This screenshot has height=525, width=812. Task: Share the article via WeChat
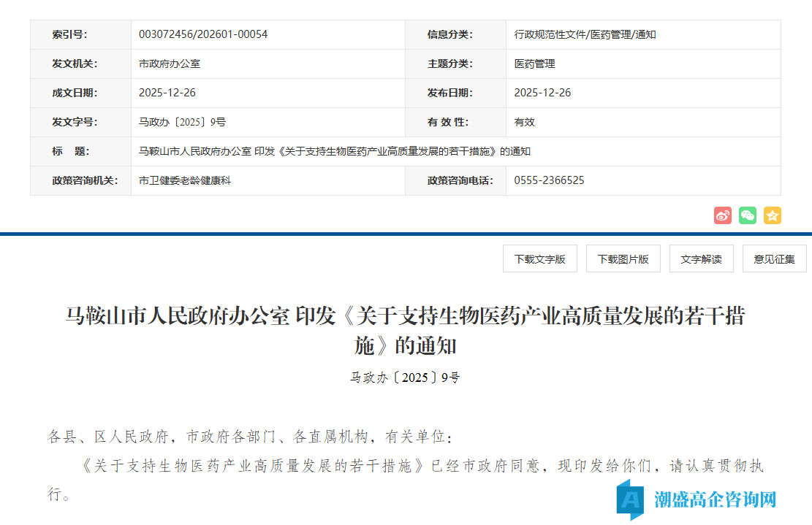(747, 215)
